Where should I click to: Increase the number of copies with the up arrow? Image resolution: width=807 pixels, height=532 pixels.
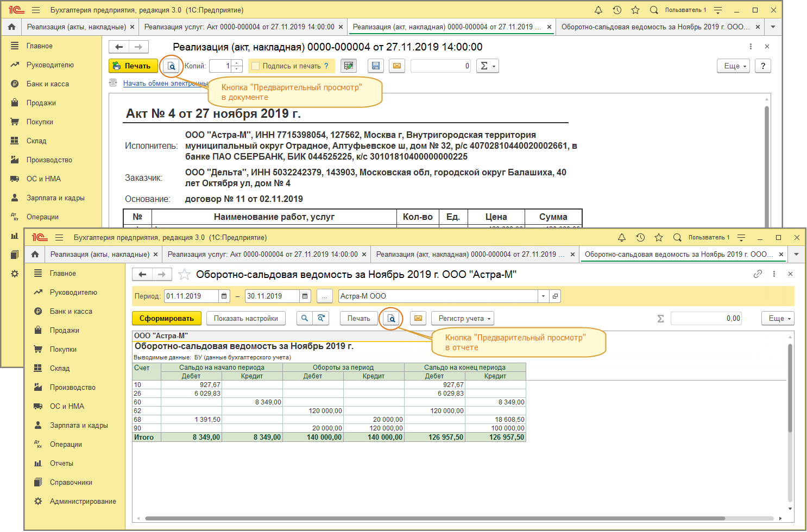coord(237,63)
